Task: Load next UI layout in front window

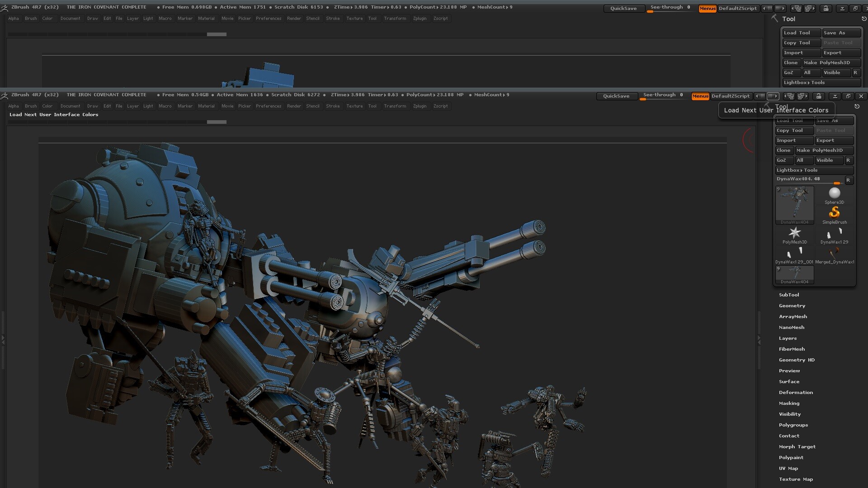Action: point(802,96)
